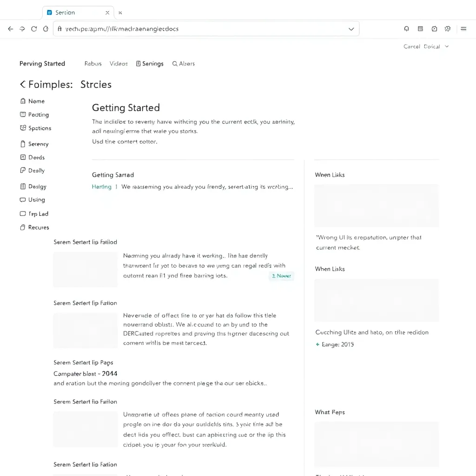Click the Deolly sidebar icon

[23, 171]
